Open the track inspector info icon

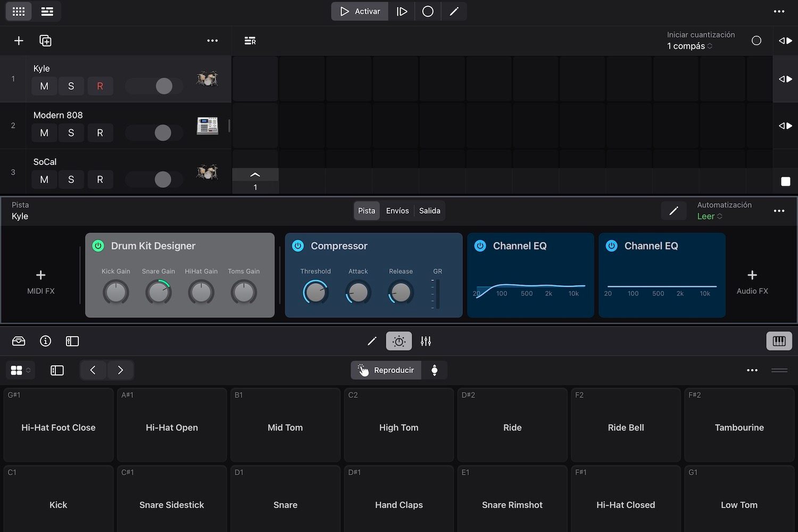tap(45, 341)
